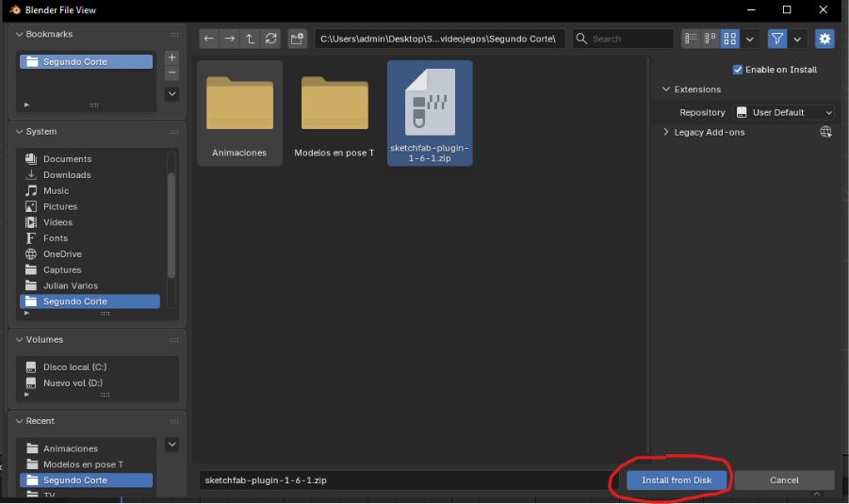Expand Legacy Add-ons section
The width and height of the screenshot is (849, 504).
coord(666,132)
